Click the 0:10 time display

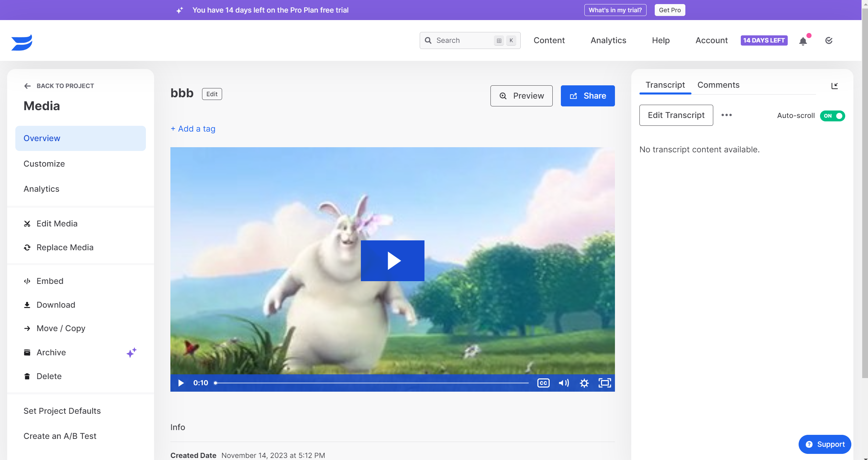click(201, 383)
